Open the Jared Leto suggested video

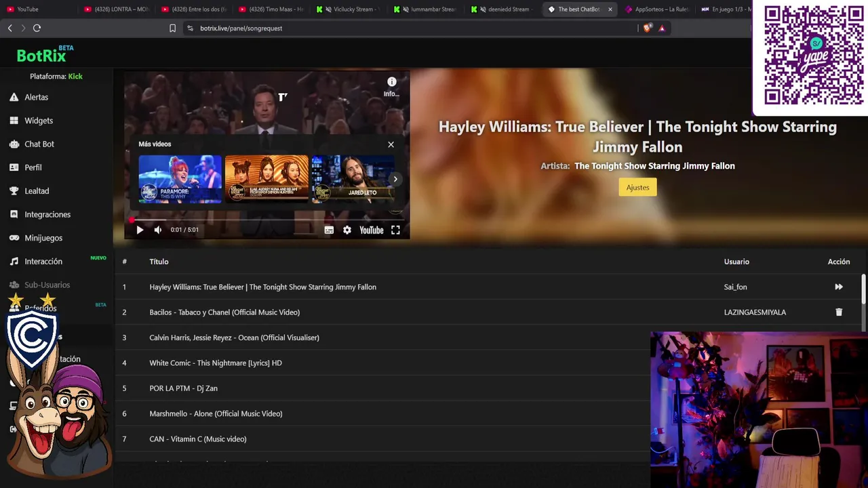pyautogui.click(x=353, y=179)
